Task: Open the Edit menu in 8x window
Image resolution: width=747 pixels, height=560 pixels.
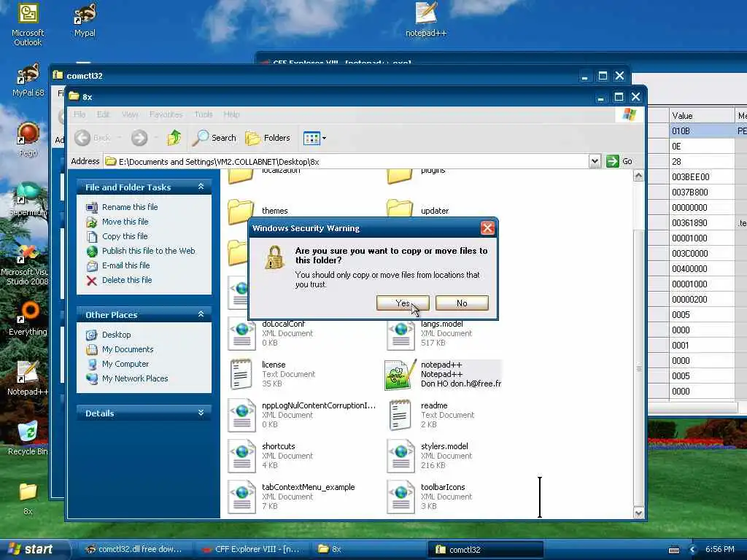Action: (x=103, y=114)
